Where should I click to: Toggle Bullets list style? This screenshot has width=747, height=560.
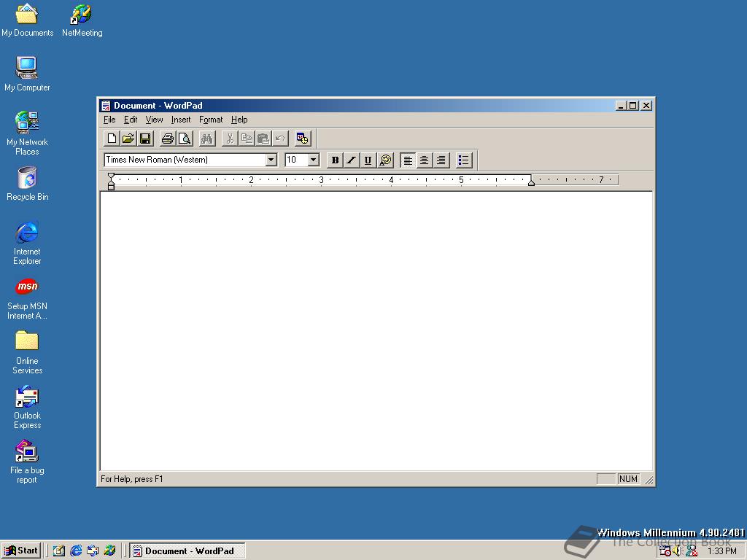coord(464,160)
